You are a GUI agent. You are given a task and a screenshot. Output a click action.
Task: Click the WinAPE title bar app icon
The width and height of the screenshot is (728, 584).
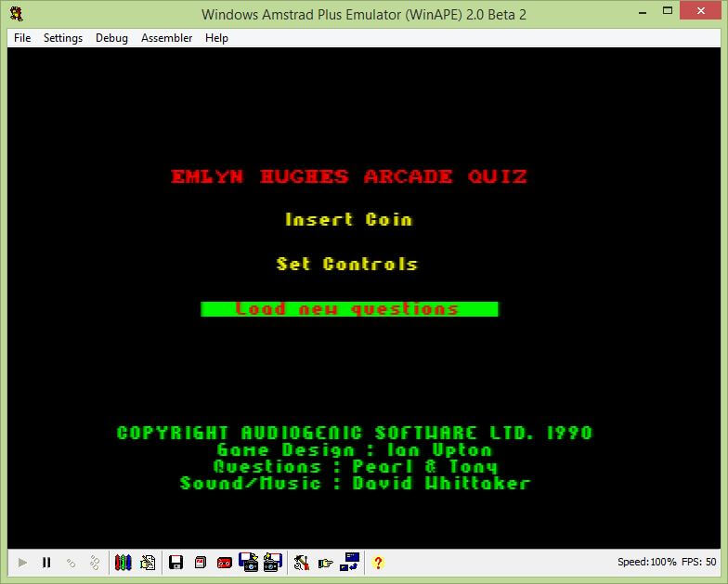pyautogui.click(x=16, y=13)
